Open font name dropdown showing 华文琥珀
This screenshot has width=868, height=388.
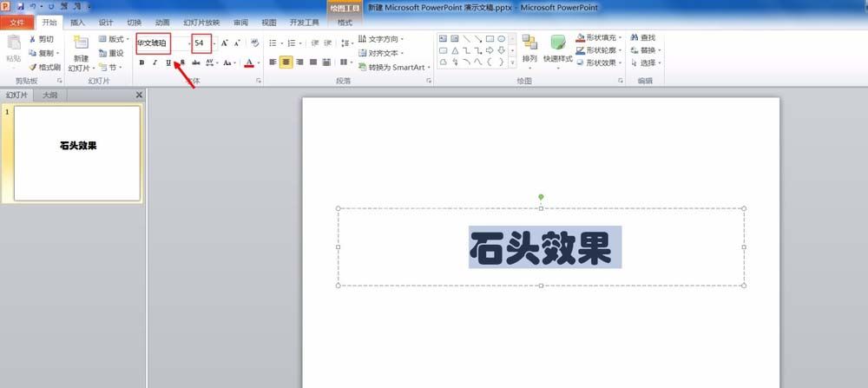[187, 43]
